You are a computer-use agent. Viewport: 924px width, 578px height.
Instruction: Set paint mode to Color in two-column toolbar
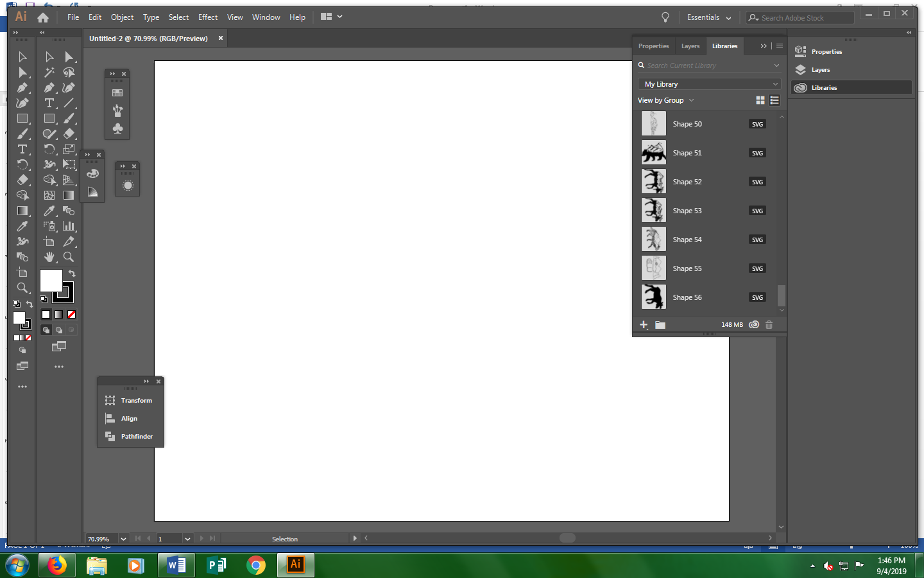point(46,315)
